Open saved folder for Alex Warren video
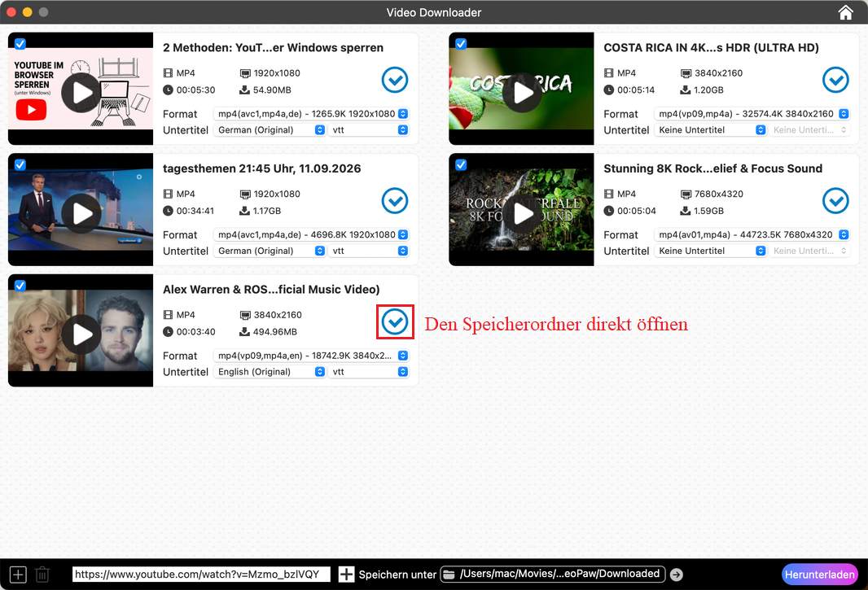The height and width of the screenshot is (590, 868). pyautogui.click(x=395, y=321)
